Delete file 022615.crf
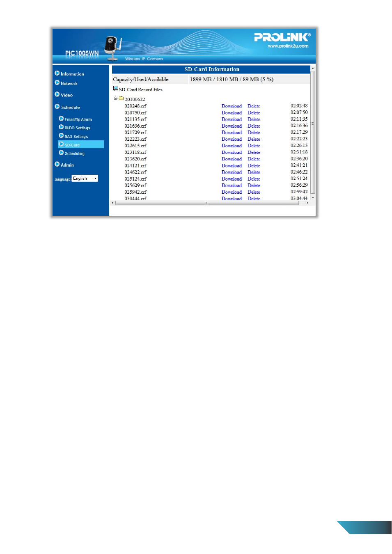 click(x=254, y=145)
